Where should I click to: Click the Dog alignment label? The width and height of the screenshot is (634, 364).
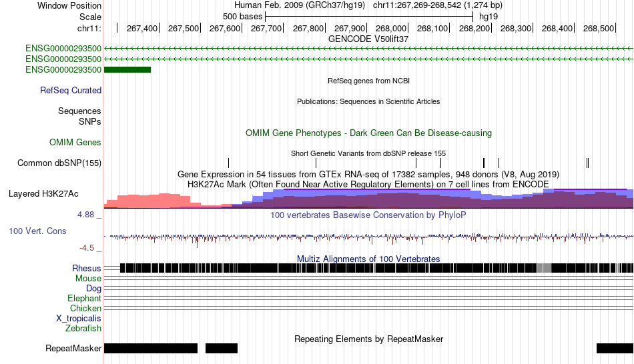point(93,289)
